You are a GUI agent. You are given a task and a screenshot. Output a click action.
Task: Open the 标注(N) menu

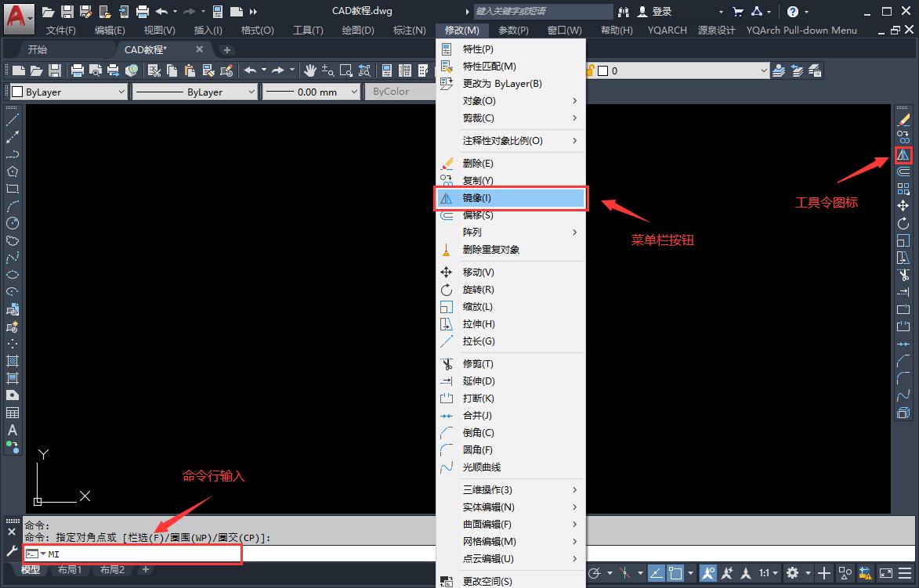(x=410, y=31)
